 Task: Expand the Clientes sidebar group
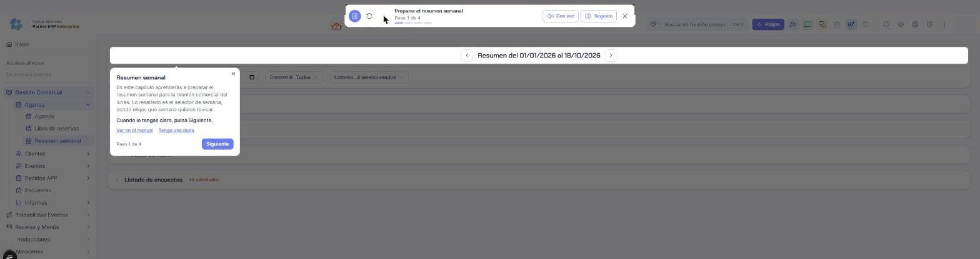click(88, 154)
